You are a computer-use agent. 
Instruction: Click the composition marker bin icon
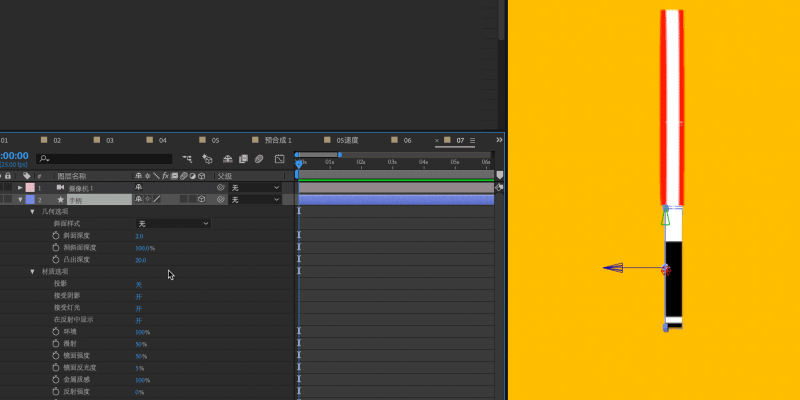[499, 175]
